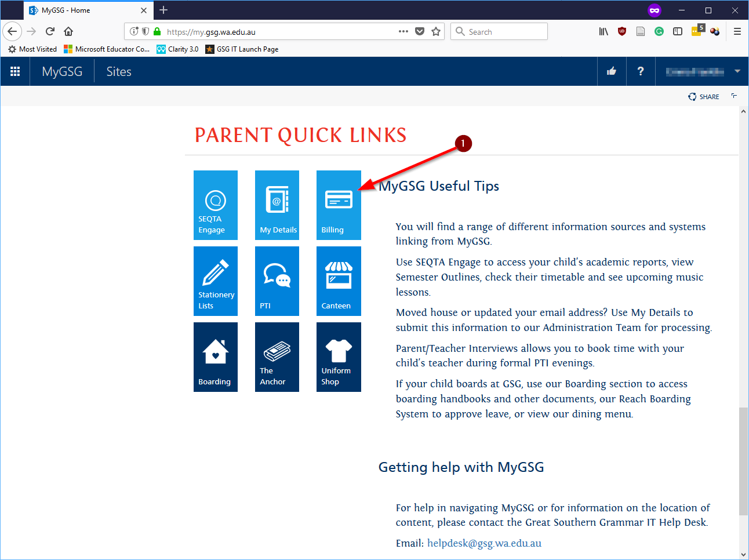This screenshot has width=749, height=560.
Task: Open the Grammarly browser extension
Action: [659, 31]
